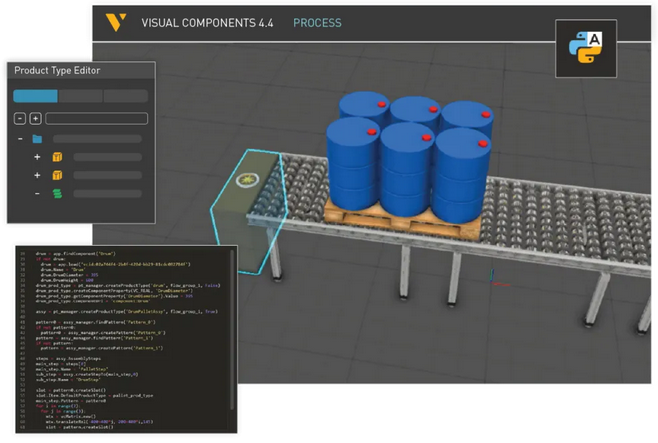658x443 pixels.
Task: Switch to the middle editor tab
Action: pos(80,96)
